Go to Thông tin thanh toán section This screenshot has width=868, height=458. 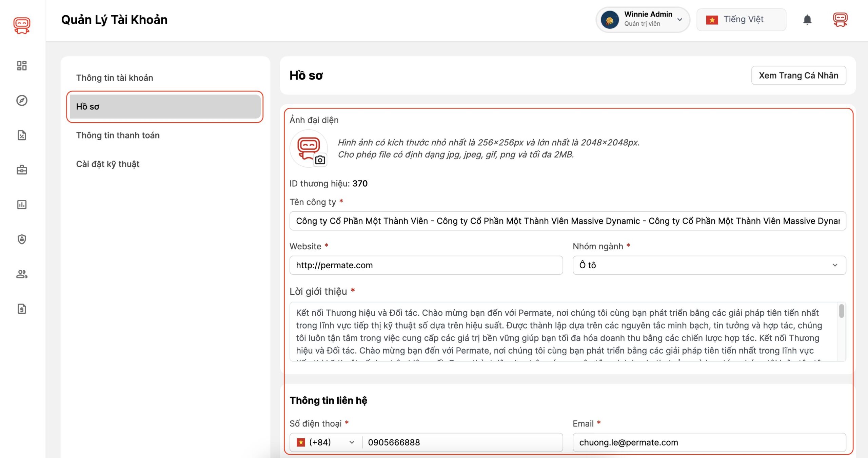[118, 136]
